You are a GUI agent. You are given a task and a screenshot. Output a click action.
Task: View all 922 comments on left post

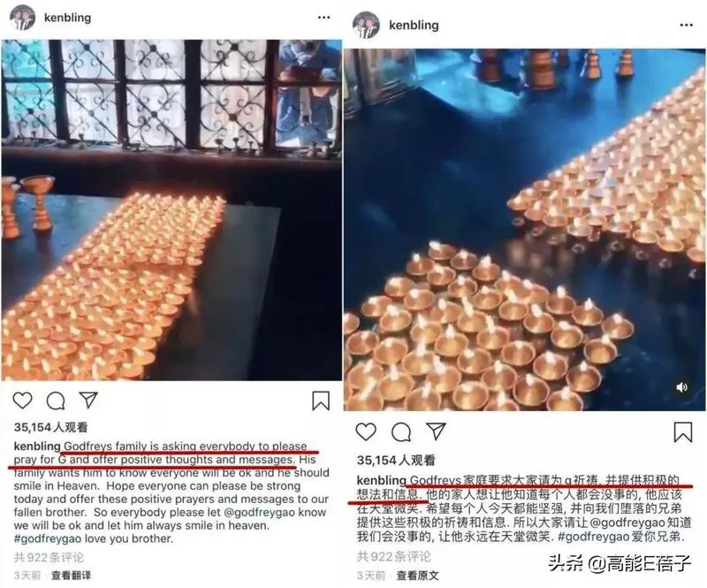click(x=49, y=557)
